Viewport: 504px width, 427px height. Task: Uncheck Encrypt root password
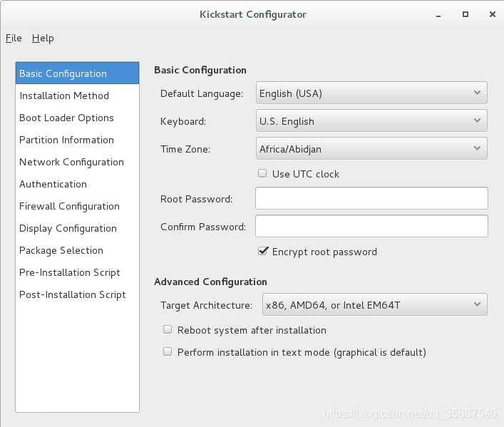pos(263,251)
